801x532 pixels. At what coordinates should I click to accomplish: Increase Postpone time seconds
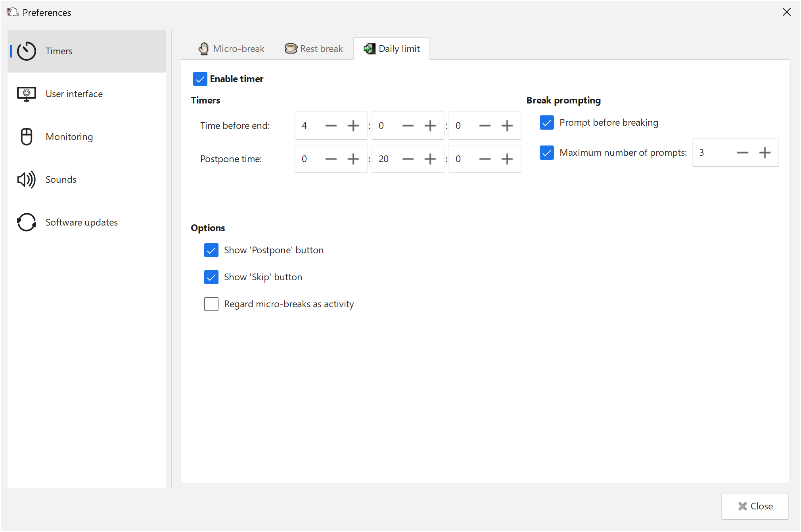pos(507,159)
